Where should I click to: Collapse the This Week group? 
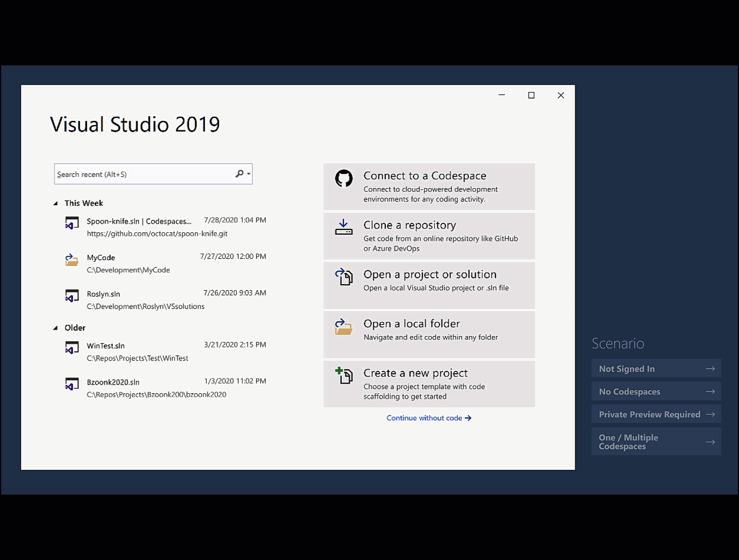pos(56,203)
